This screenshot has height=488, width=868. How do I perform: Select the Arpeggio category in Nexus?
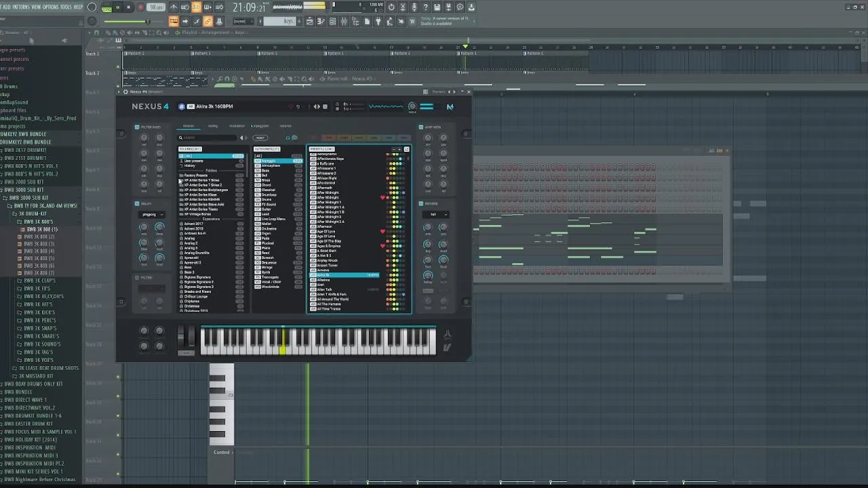click(278, 161)
